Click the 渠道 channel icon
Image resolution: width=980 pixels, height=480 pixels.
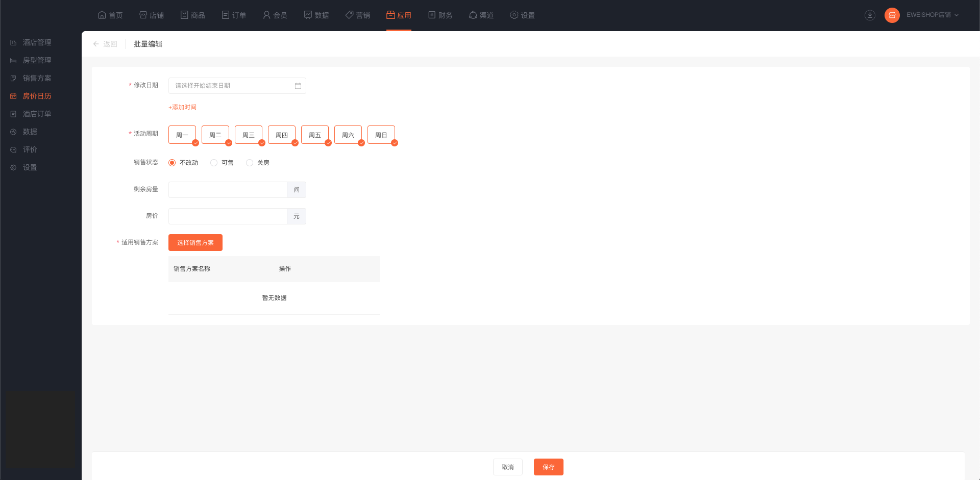473,15
